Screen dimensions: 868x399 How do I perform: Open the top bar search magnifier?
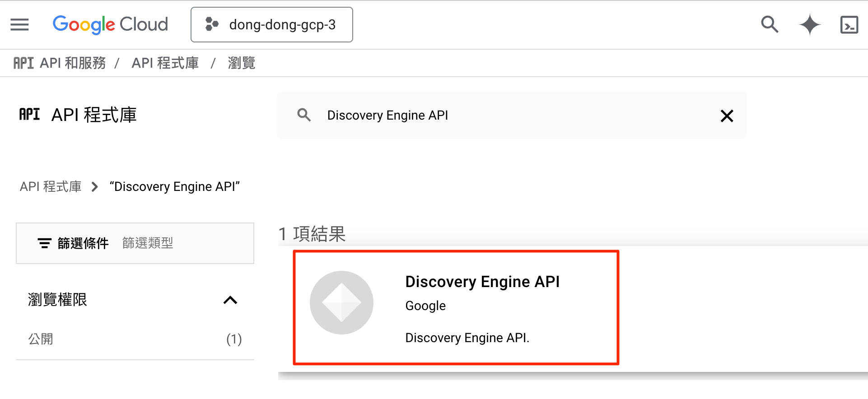(770, 24)
